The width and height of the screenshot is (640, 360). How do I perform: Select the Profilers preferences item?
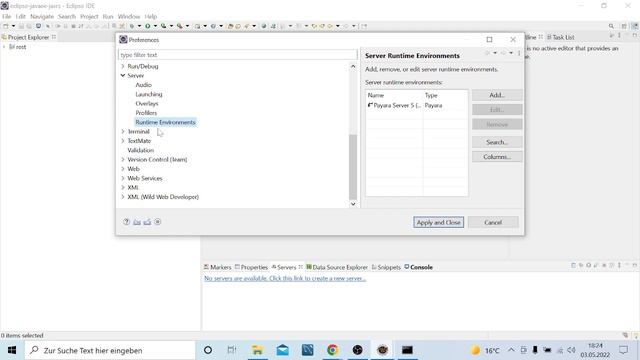[146, 113]
